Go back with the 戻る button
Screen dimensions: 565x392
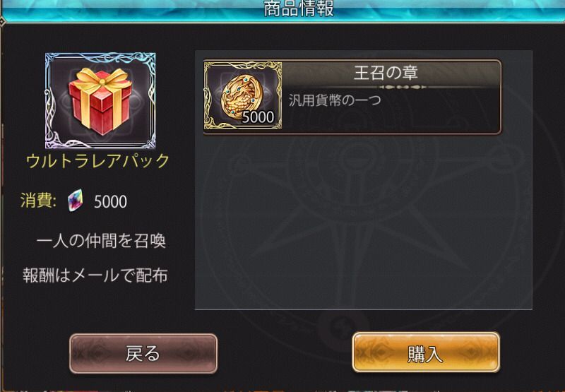(x=143, y=353)
